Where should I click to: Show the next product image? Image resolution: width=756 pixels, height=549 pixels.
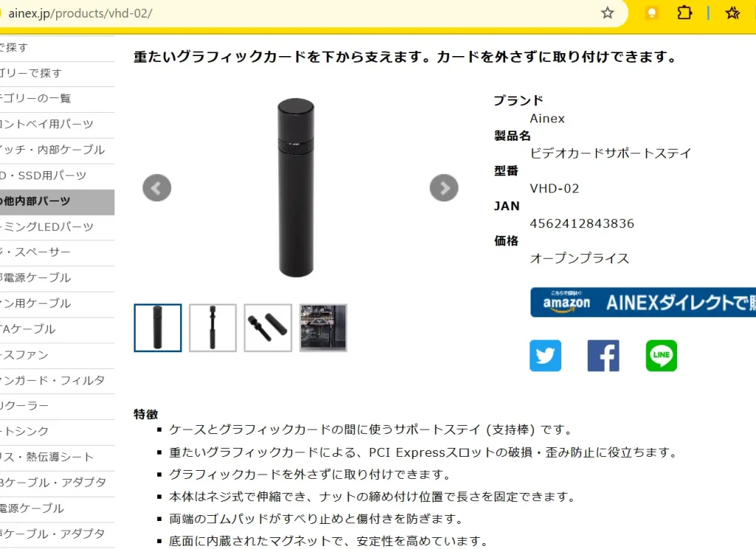444,187
